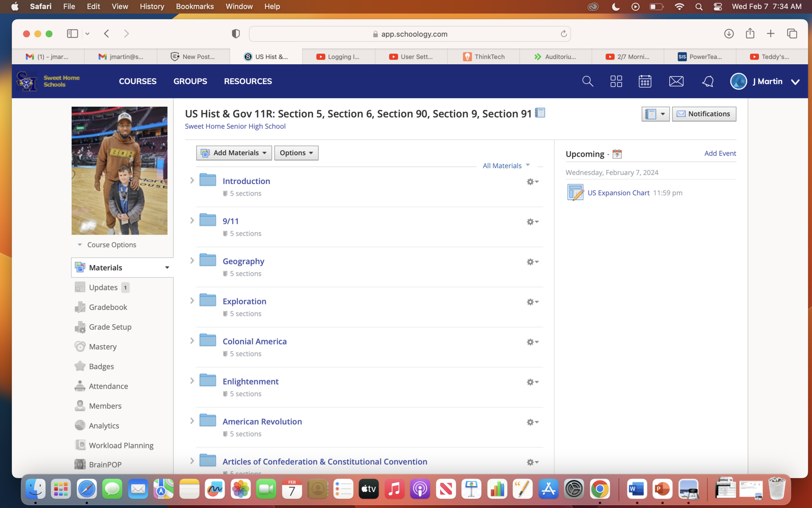Click the Add Event link
This screenshot has height=508, width=812.
720,153
